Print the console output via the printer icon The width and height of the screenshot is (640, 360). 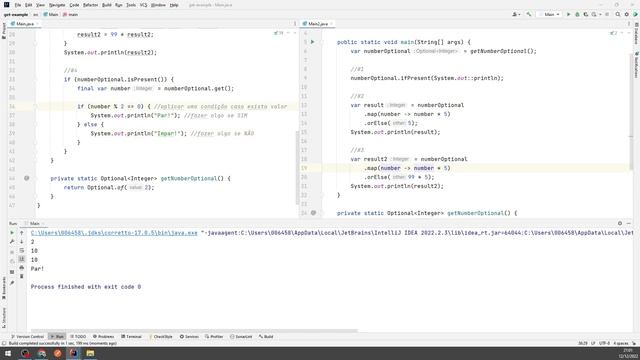click(x=22, y=268)
